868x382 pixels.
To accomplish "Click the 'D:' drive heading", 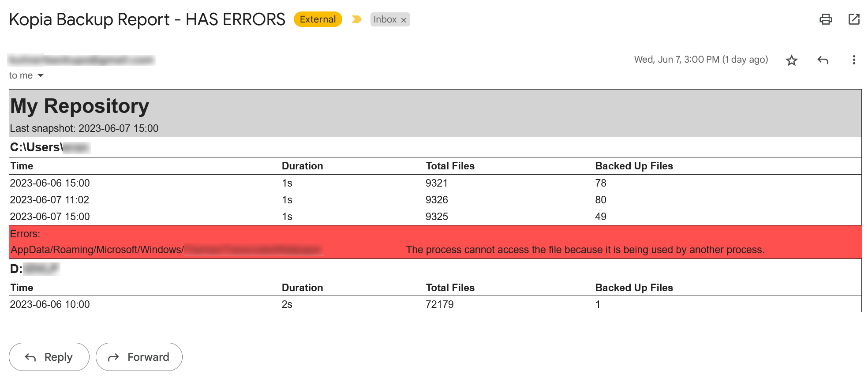I will pos(16,269).
